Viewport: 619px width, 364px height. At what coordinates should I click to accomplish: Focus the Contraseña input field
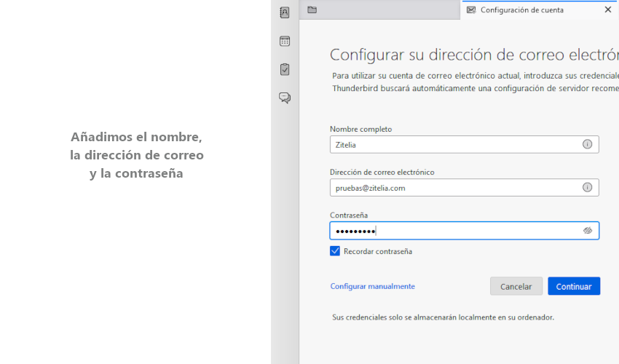tap(465, 231)
